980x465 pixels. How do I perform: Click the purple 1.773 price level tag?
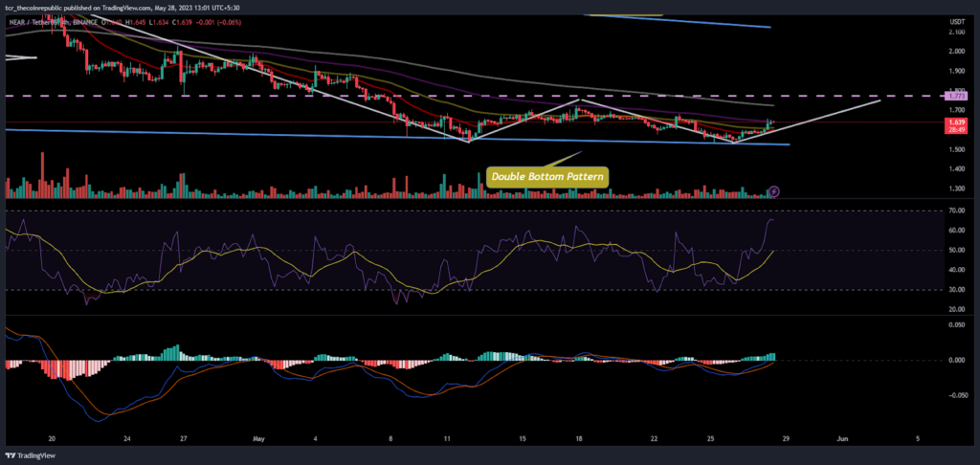958,97
